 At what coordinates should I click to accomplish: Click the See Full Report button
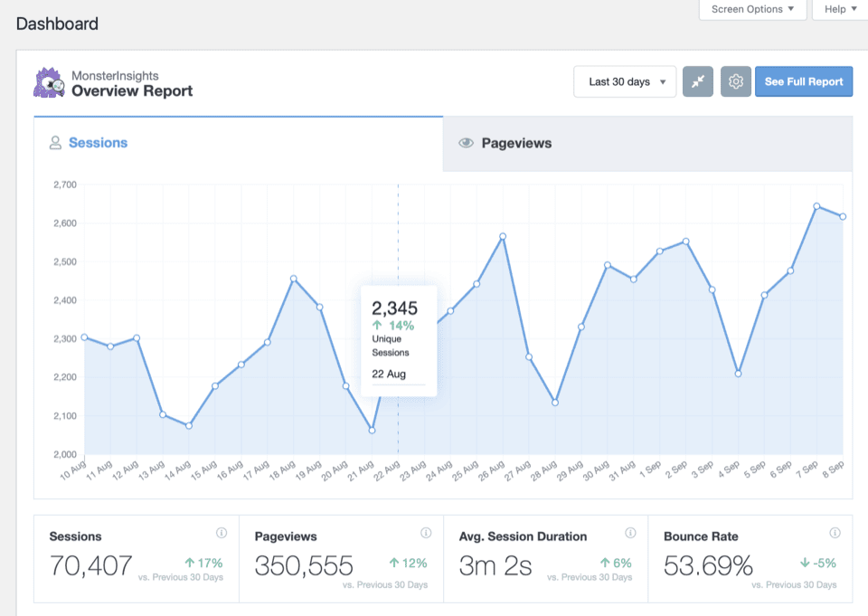click(804, 81)
